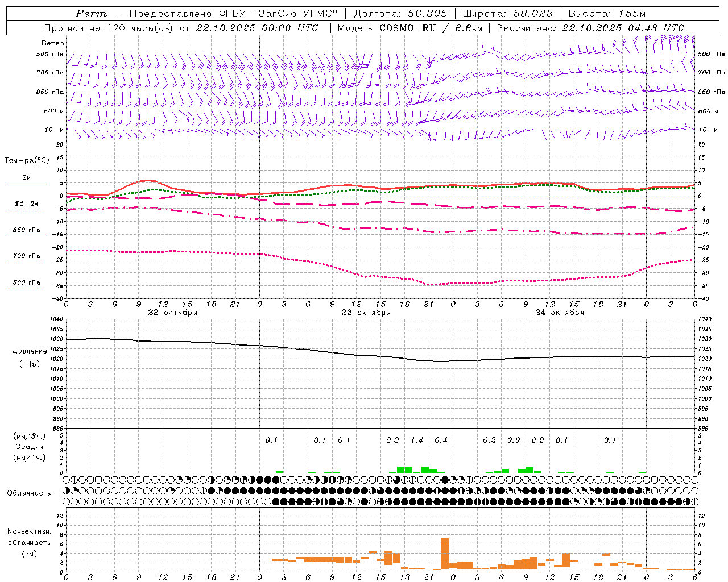
Task: Click the tallest orange convective cloud bar
Action: tap(445, 554)
